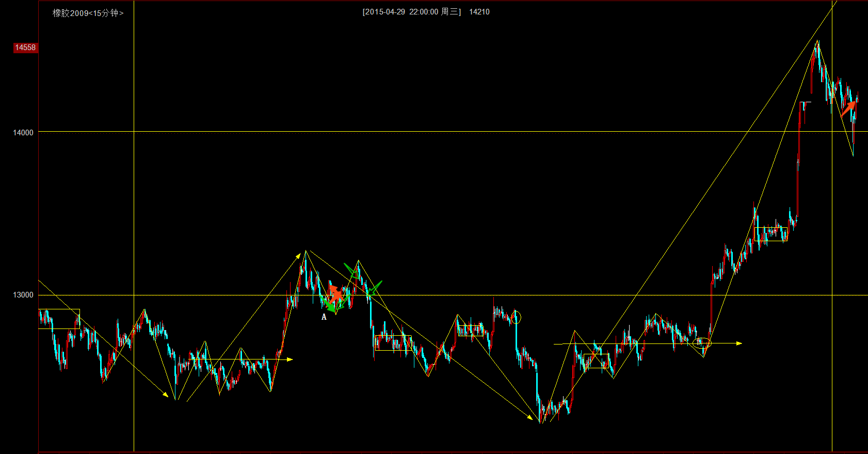Select the yellow vertical cursor line at right
The image size is (868, 454).
pyautogui.click(x=832, y=258)
